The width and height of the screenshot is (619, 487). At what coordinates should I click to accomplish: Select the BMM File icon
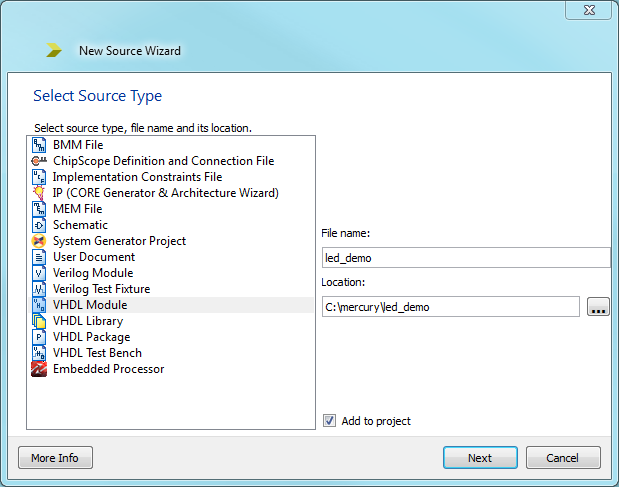click(39, 145)
